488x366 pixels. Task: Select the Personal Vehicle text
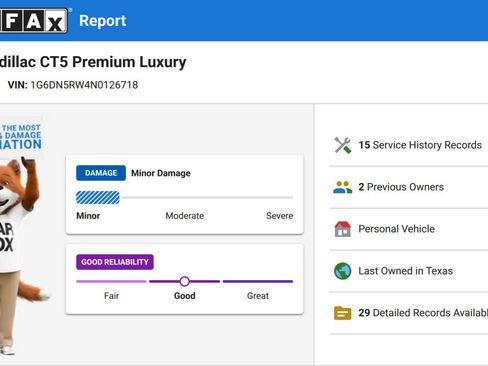(396, 229)
